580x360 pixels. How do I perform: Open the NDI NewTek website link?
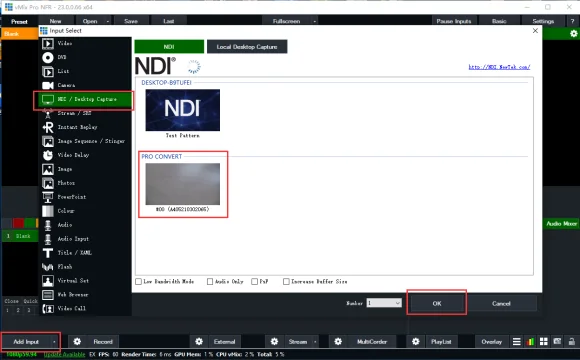(499, 67)
